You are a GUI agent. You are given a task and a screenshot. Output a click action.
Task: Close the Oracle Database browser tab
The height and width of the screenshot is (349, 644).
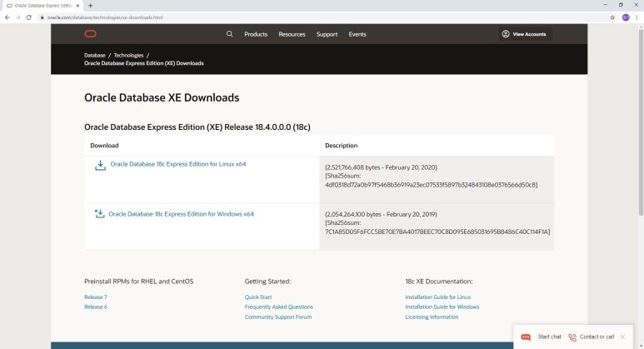point(77,6)
